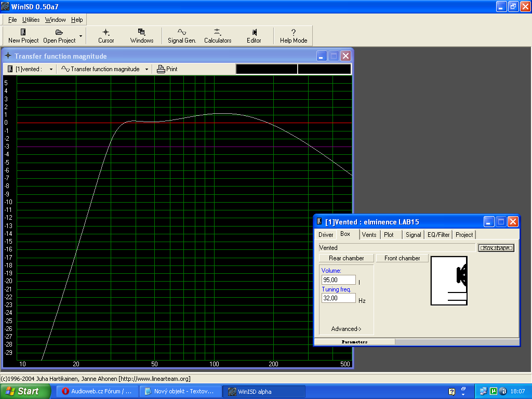Click the WinISD alpha taskbar button
532x399 pixels.
pyautogui.click(x=264, y=392)
